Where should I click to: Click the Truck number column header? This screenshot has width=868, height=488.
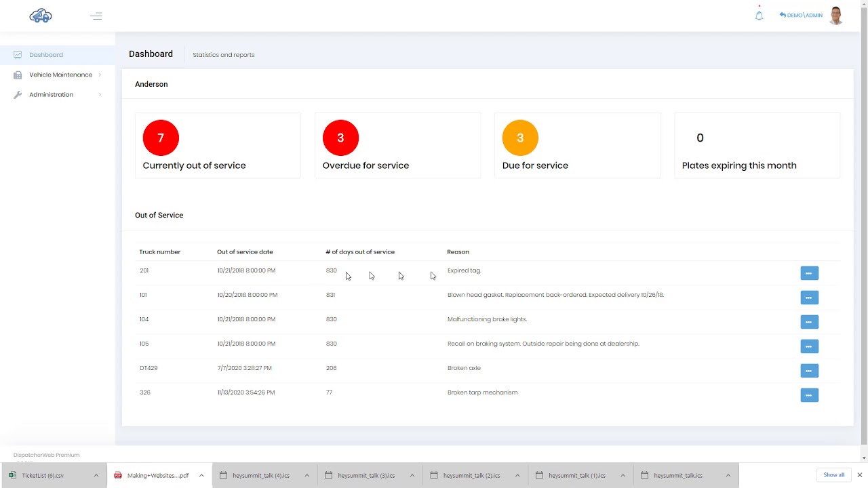pyautogui.click(x=160, y=252)
